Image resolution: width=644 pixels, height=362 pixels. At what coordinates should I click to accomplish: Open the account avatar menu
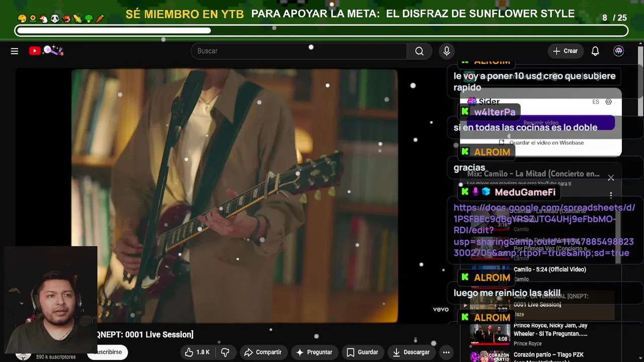(x=618, y=51)
